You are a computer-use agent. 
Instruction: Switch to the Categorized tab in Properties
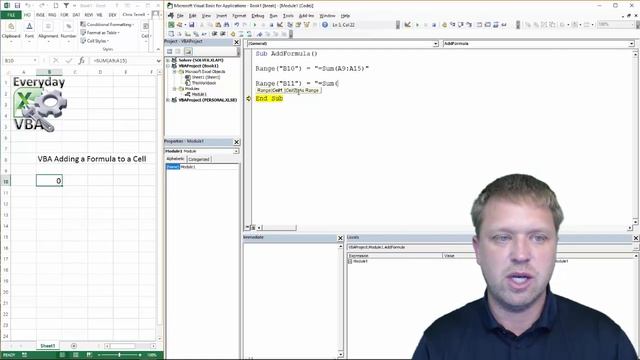[x=199, y=159]
